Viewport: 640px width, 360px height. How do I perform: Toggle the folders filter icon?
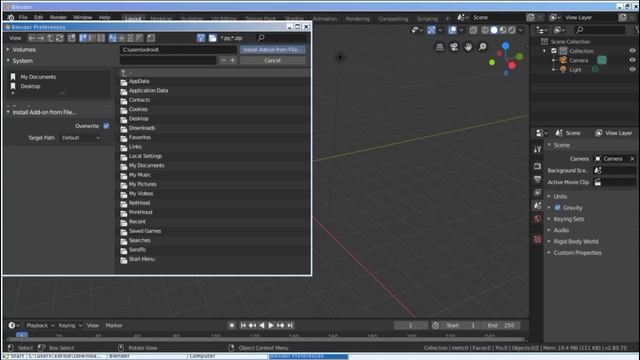212,38
